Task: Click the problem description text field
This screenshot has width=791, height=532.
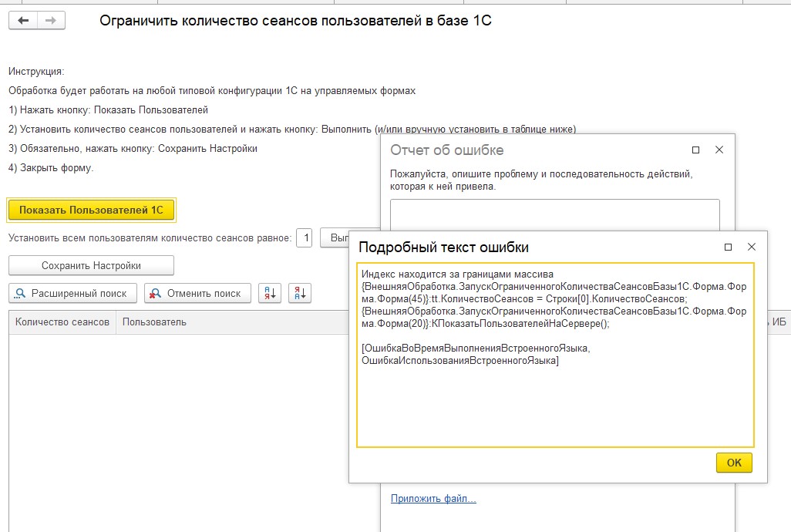Action: coord(555,215)
